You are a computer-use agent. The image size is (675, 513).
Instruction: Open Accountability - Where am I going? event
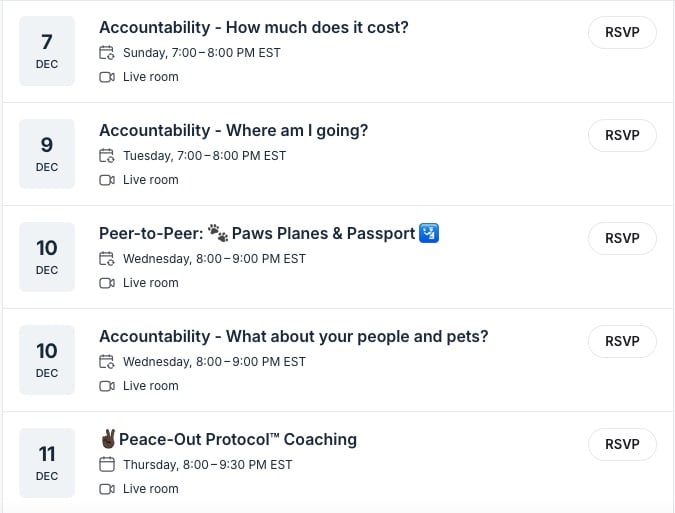click(x=233, y=130)
